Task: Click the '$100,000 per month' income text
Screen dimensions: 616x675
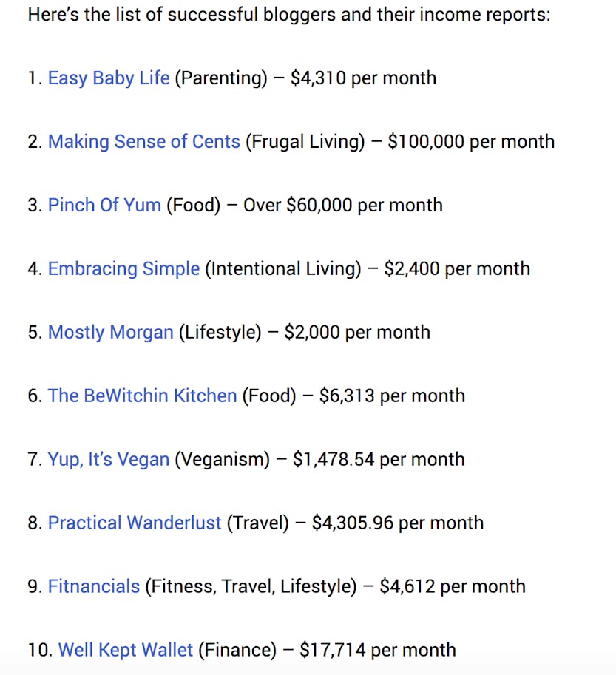Action: [471, 142]
